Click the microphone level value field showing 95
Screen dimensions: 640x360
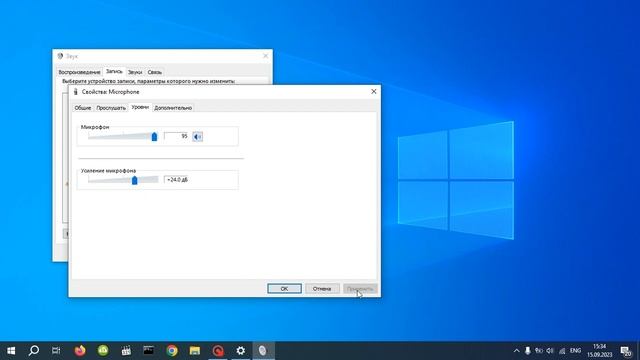point(176,136)
